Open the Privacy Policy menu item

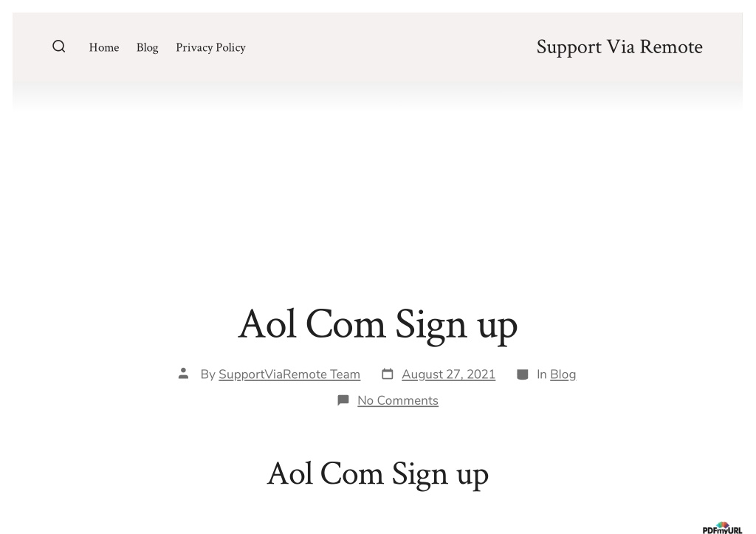pos(210,48)
